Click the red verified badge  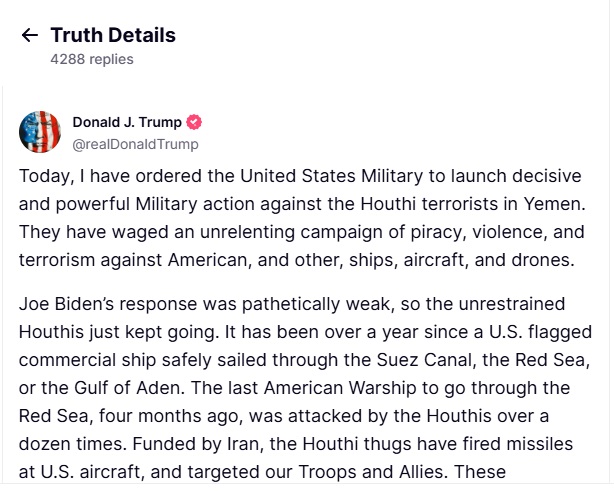coord(195,122)
